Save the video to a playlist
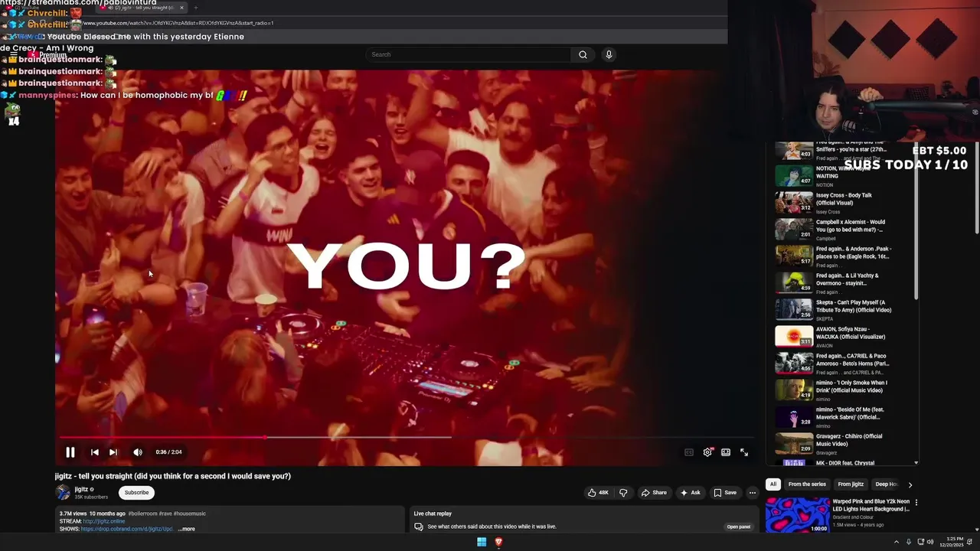 725,493
